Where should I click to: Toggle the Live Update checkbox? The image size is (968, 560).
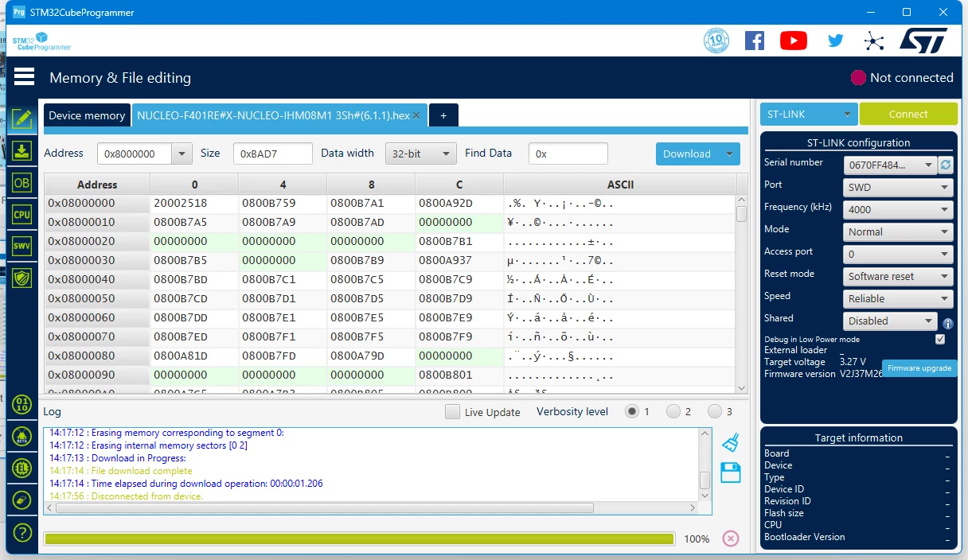[x=452, y=411]
